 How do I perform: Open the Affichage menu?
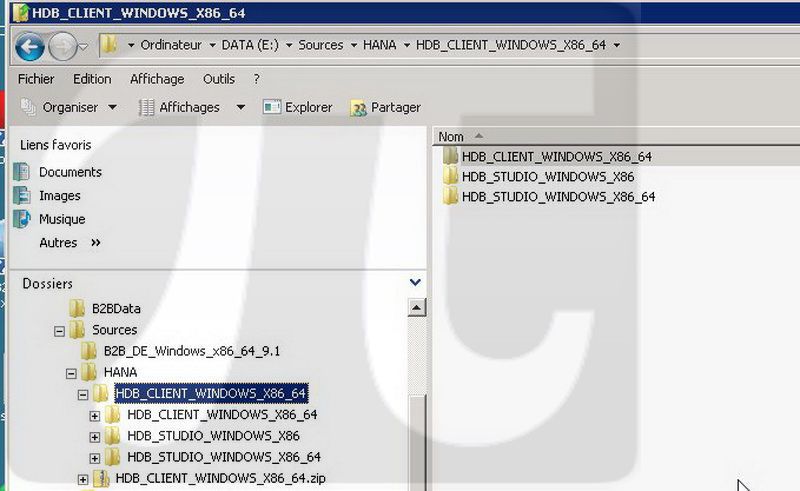pos(157,79)
